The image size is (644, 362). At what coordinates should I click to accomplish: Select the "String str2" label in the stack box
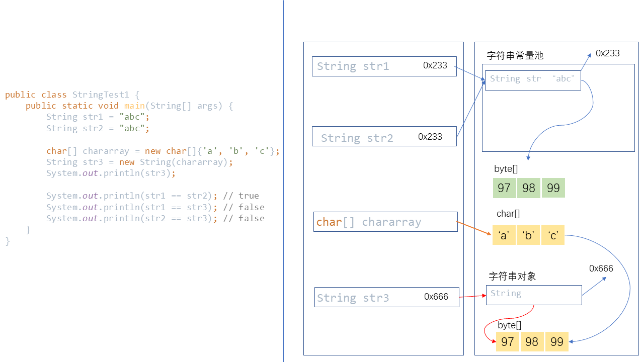[x=357, y=138]
